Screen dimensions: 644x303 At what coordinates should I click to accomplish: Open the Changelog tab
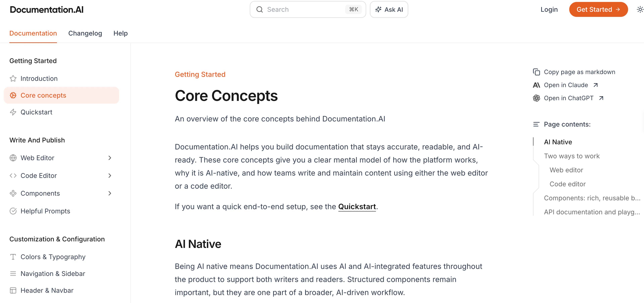[85, 33]
